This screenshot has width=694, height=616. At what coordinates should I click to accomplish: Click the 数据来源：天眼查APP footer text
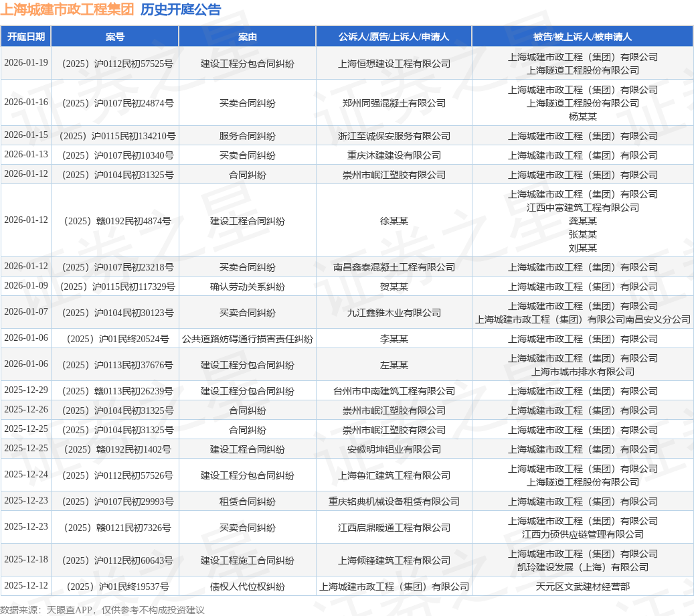[x=102, y=609]
